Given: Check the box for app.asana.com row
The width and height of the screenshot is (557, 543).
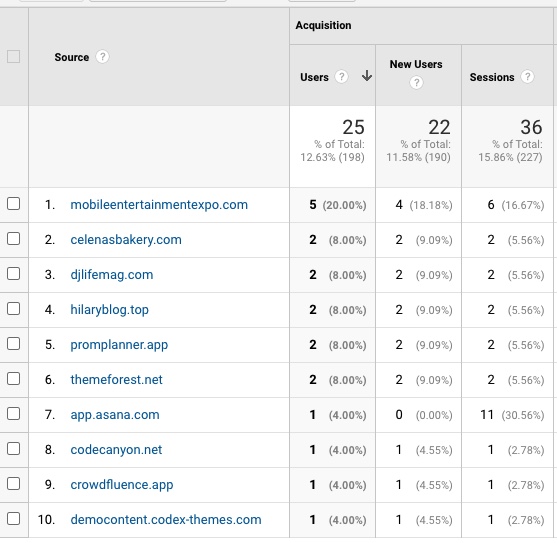Looking at the screenshot, I should [x=13, y=414].
